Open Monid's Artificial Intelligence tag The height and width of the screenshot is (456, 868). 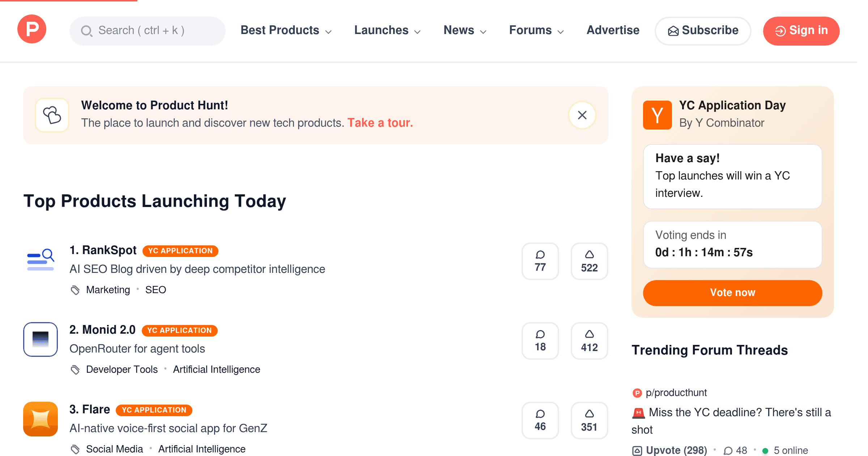(x=217, y=369)
